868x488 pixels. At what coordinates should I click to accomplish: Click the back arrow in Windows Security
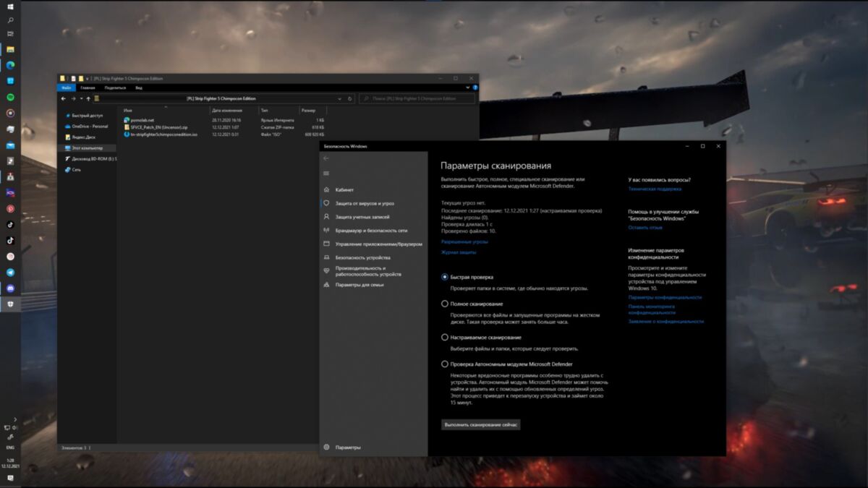coord(326,158)
